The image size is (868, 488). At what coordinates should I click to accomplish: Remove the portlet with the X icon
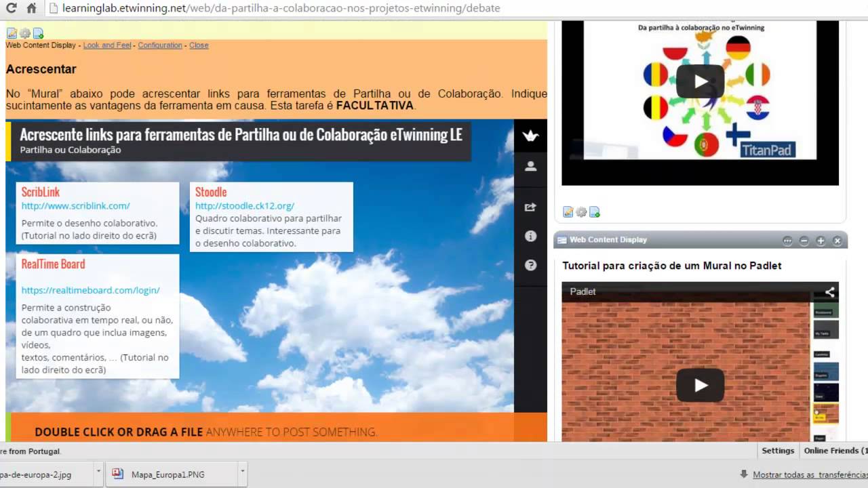837,241
